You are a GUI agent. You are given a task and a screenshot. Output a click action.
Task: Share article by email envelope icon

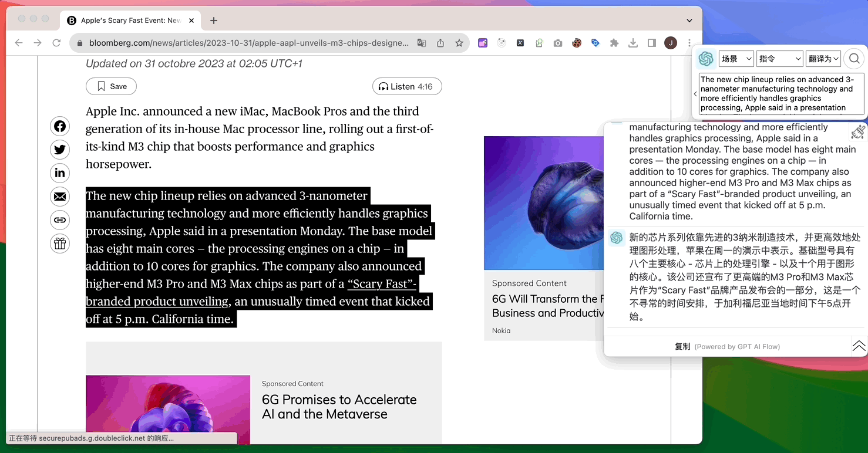point(60,197)
